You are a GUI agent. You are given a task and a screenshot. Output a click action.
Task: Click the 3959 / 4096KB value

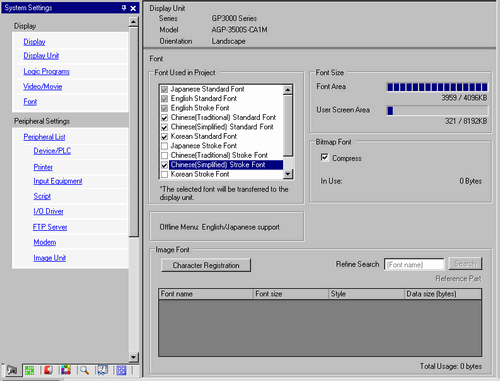coord(464,98)
